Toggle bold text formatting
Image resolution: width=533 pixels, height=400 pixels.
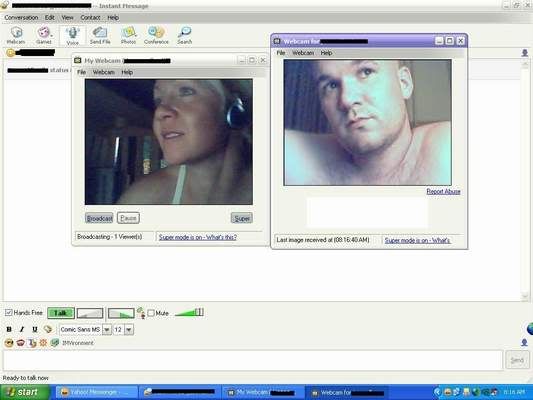9,329
